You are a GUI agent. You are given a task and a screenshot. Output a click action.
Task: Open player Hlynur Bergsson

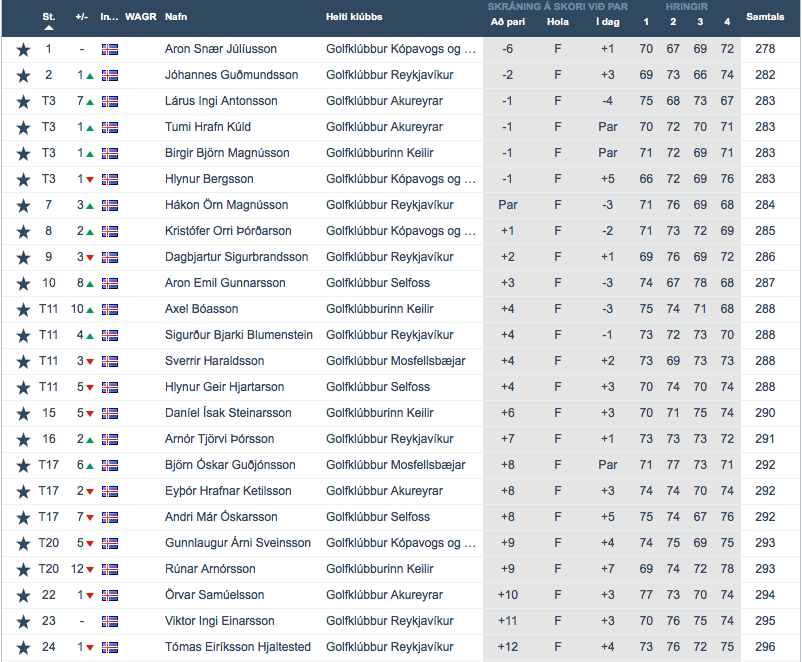point(209,179)
